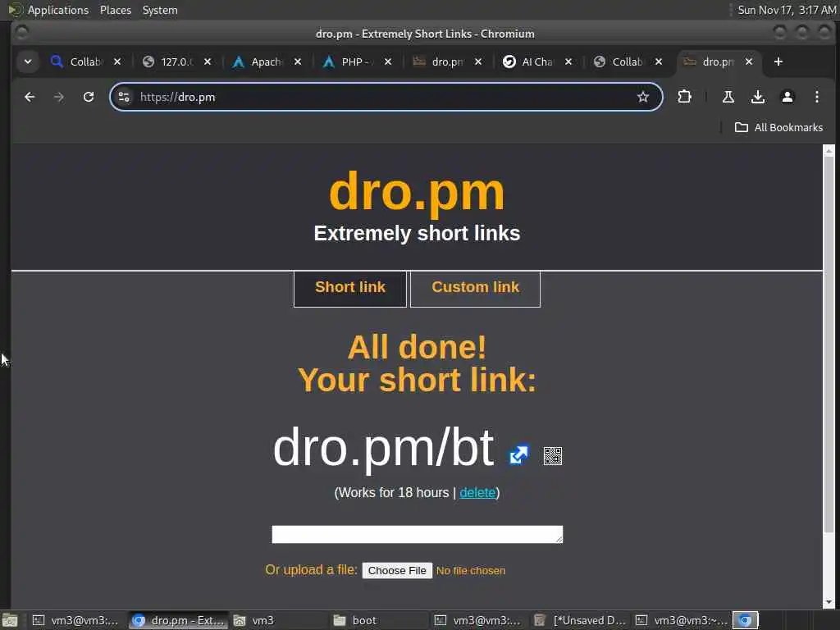
Task: Click the dro.pm/bt short link text
Action: pyautogui.click(x=383, y=448)
